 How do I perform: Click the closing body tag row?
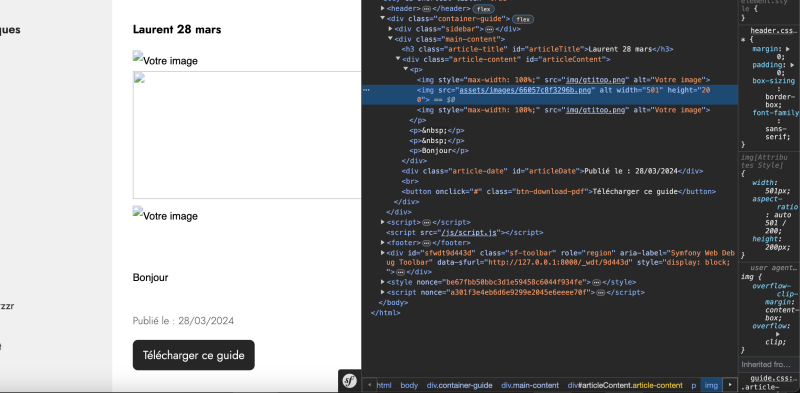pos(393,302)
